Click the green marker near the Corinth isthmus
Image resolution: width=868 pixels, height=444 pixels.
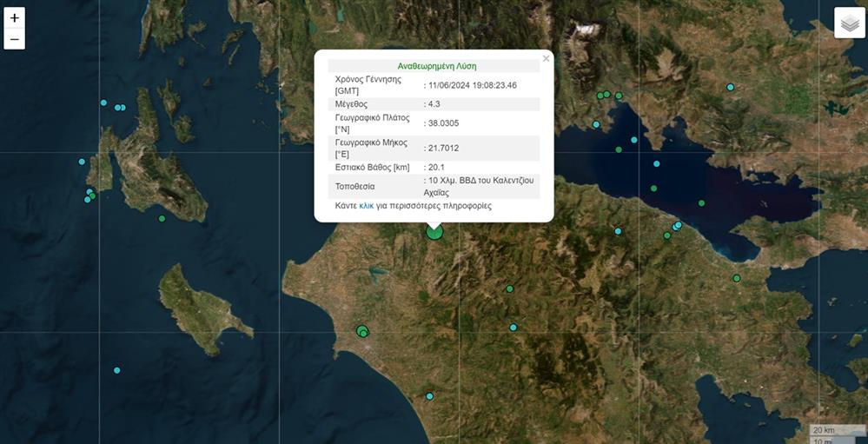tap(736, 278)
